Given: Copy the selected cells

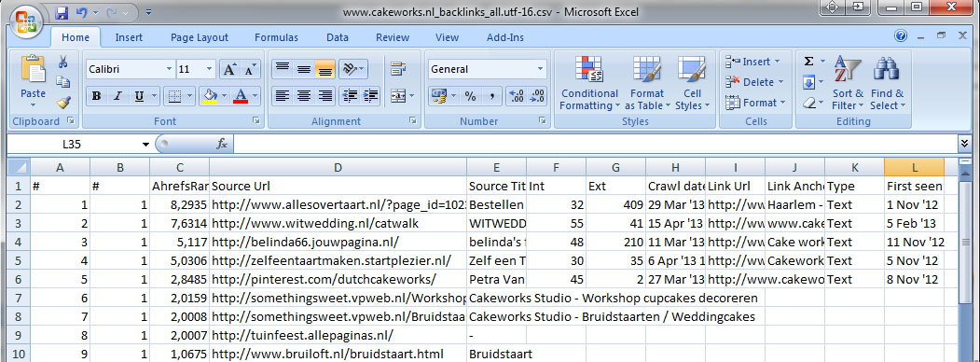Looking at the screenshot, I should (x=63, y=82).
